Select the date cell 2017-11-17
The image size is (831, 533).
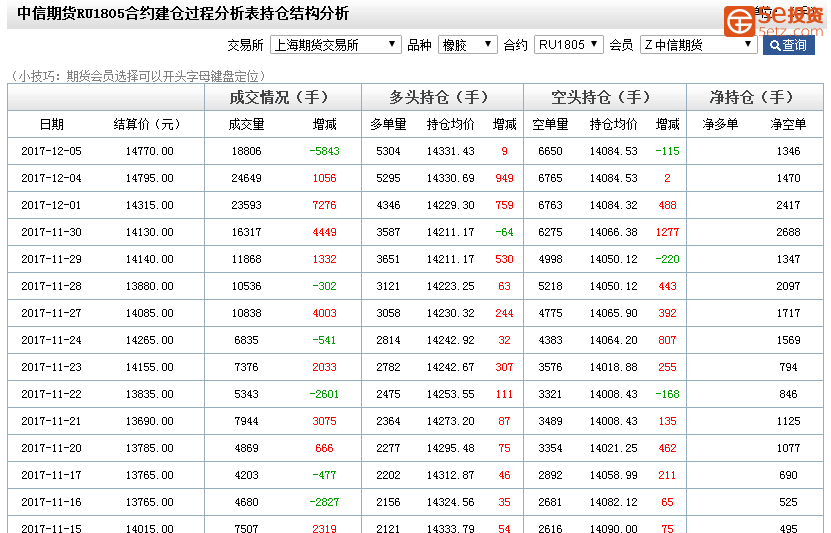(x=51, y=476)
